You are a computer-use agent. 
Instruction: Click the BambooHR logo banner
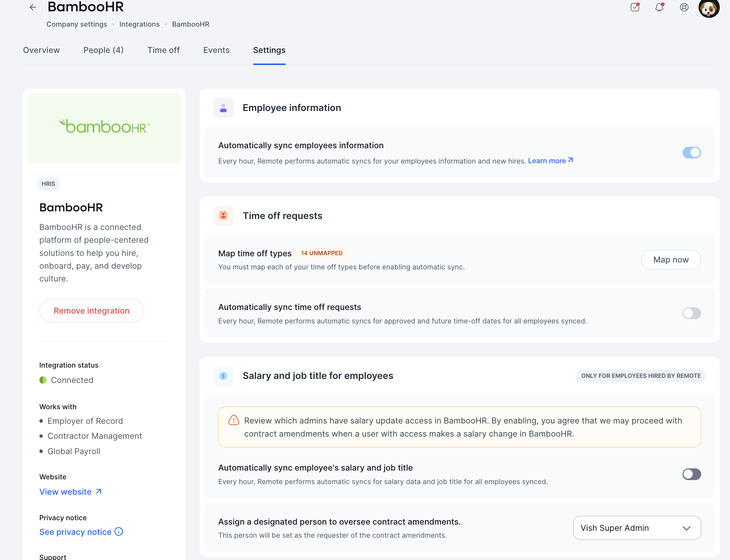[x=104, y=128]
